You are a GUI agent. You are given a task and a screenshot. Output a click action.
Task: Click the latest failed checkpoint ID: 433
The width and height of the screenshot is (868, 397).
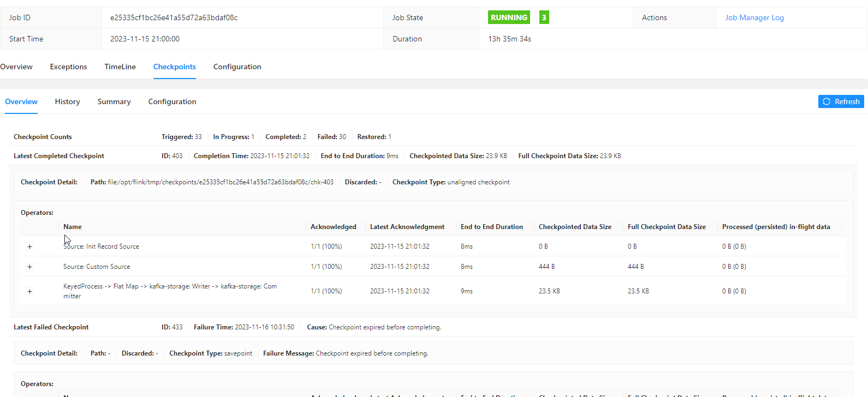pyautogui.click(x=172, y=327)
